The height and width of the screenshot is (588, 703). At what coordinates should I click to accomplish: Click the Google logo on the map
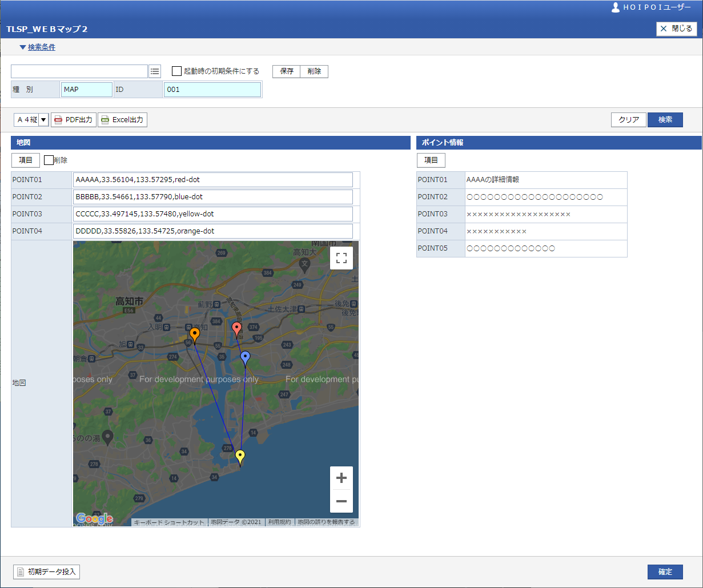(x=94, y=518)
